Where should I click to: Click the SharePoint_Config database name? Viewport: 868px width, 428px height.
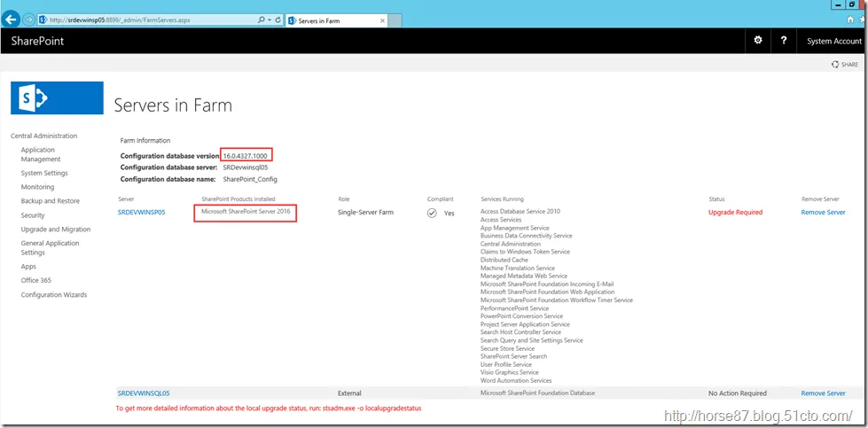click(x=250, y=180)
